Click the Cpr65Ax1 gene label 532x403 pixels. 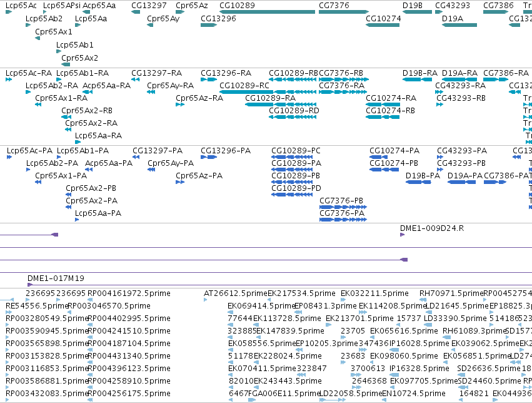click(53, 31)
